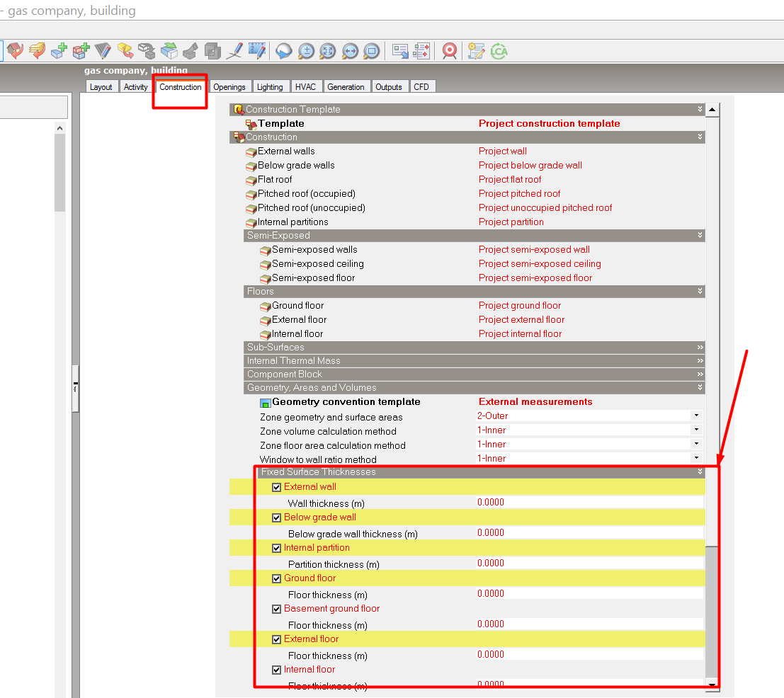Open the Zone floor area calculation method dropdown
This screenshot has height=698, width=784.
696,444
